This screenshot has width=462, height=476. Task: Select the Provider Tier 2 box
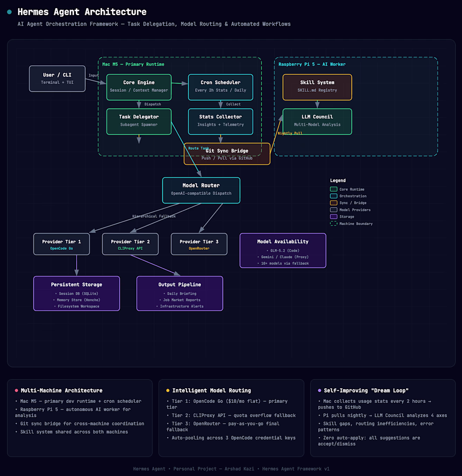pos(130,244)
